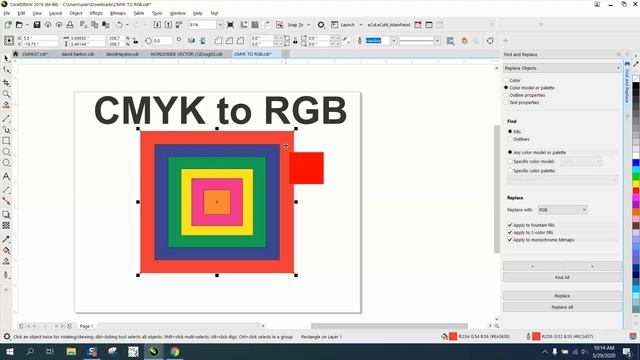The width and height of the screenshot is (640, 360).
Task: Click the Open folder icon
Action: point(19,25)
